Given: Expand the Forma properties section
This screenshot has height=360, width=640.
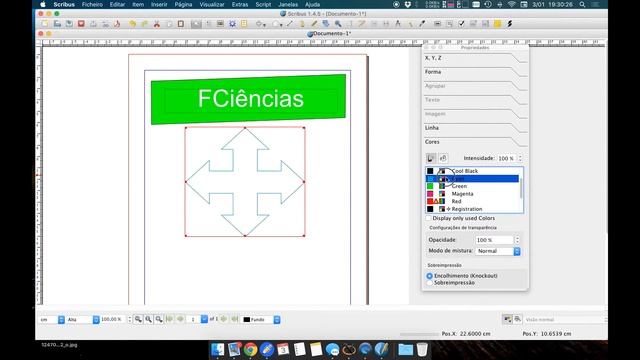Looking at the screenshot, I should click(475, 72).
